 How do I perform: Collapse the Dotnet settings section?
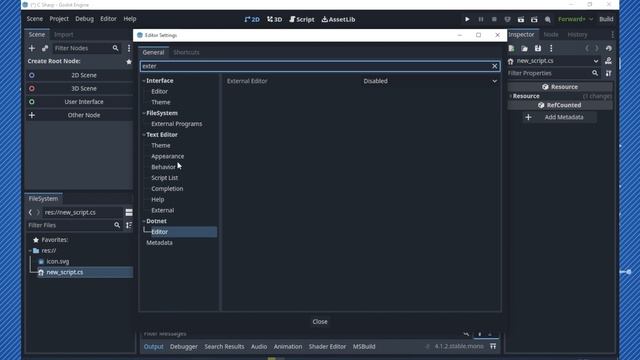click(144, 221)
